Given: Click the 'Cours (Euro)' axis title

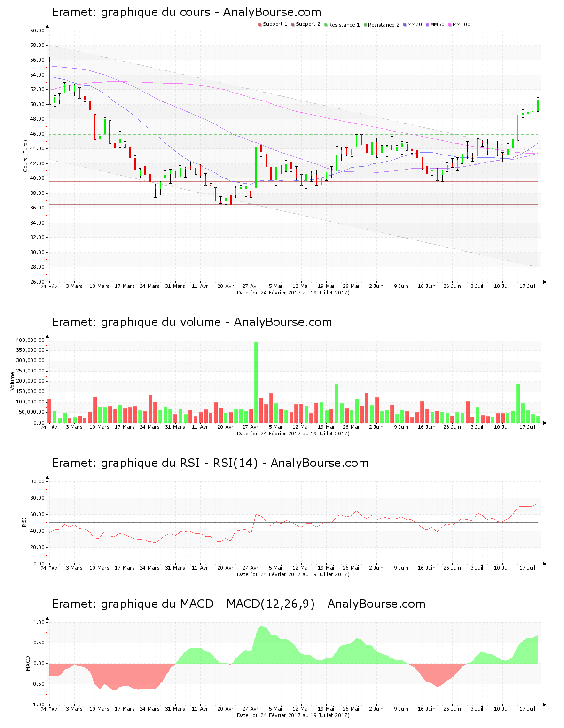Looking at the screenshot, I should pyautogui.click(x=25, y=156).
